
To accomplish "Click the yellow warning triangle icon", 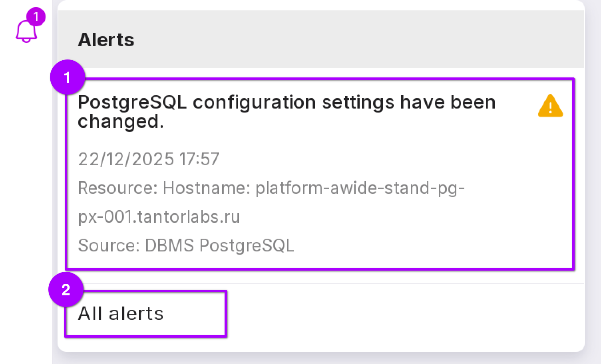I will coord(550,106).
